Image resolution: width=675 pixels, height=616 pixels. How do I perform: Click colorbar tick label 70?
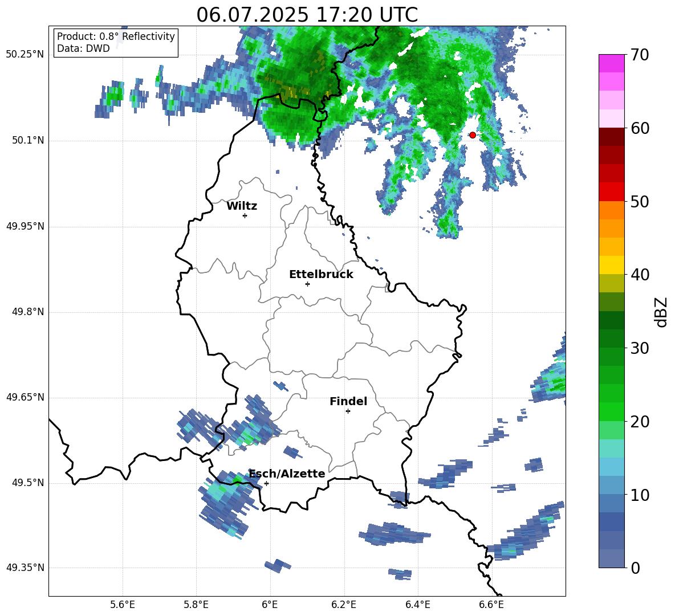(x=639, y=55)
